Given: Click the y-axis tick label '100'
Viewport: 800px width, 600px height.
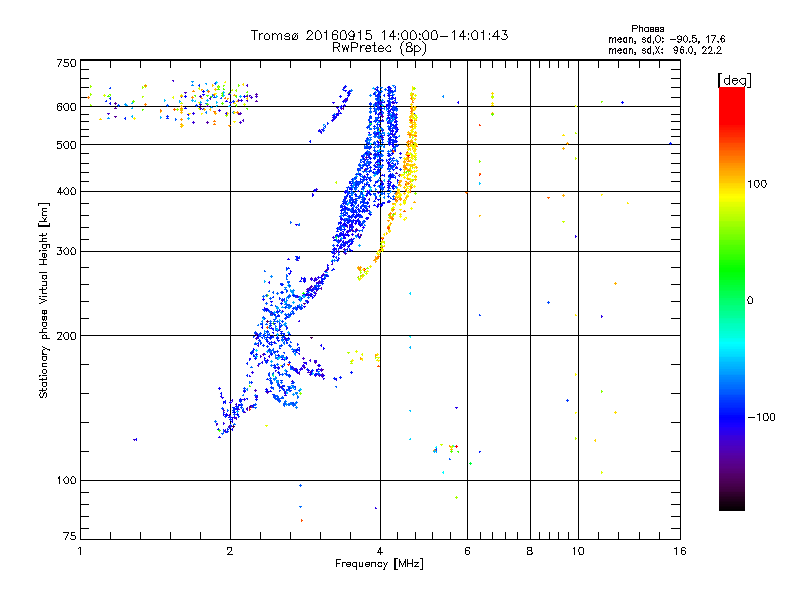Looking at the screenshot, I should pyautogui.click(x=66, y=481).
